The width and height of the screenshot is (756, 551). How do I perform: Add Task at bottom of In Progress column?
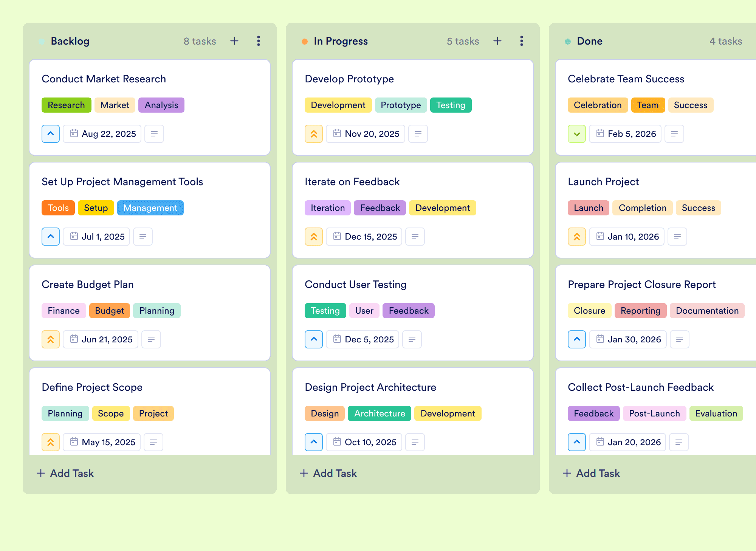click(x=328, y=473)
